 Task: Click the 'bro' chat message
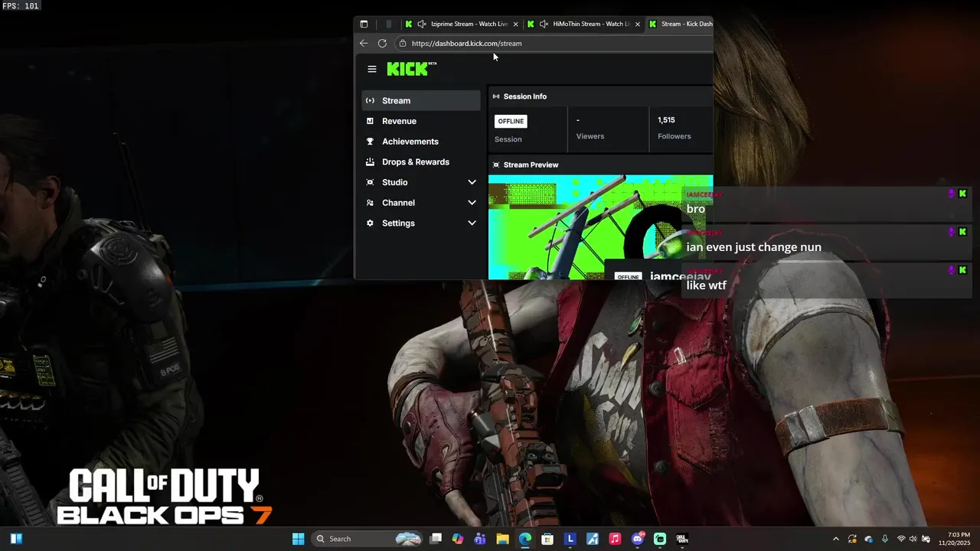(x=696, y=209)
